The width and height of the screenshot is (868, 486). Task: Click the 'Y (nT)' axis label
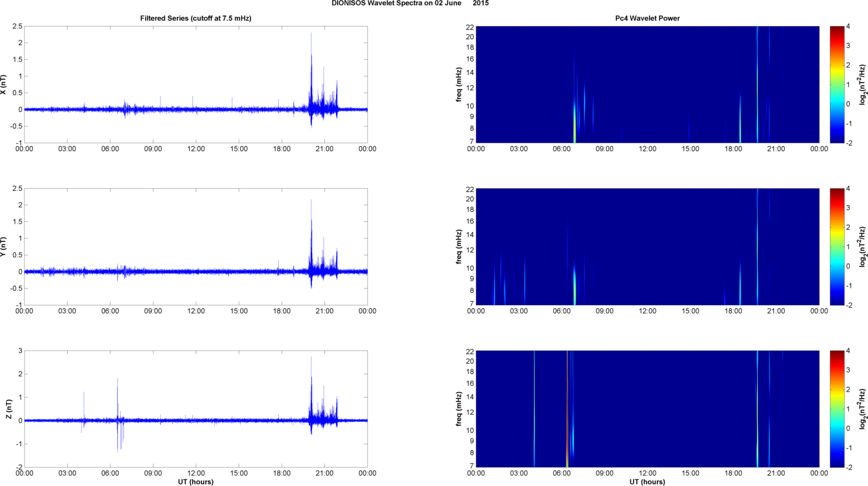[4, 247]
